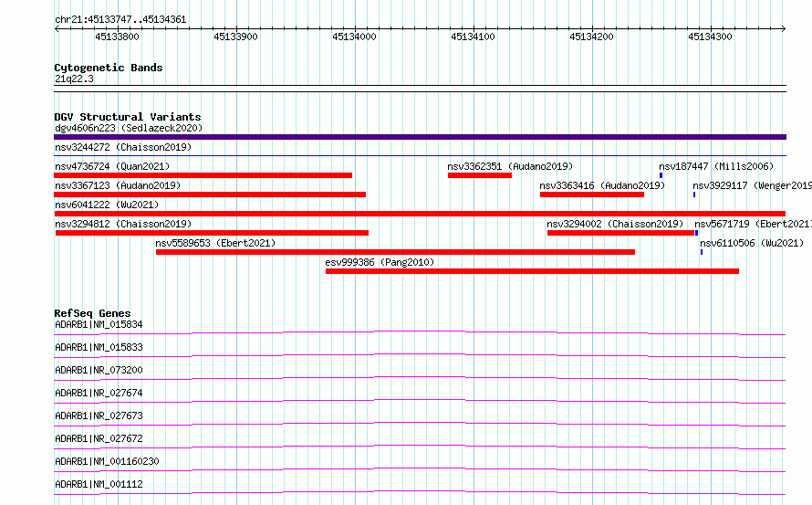
Task: Click the red bar for nsv5589653
Action: pyautogui.click(x=395, y=252)
